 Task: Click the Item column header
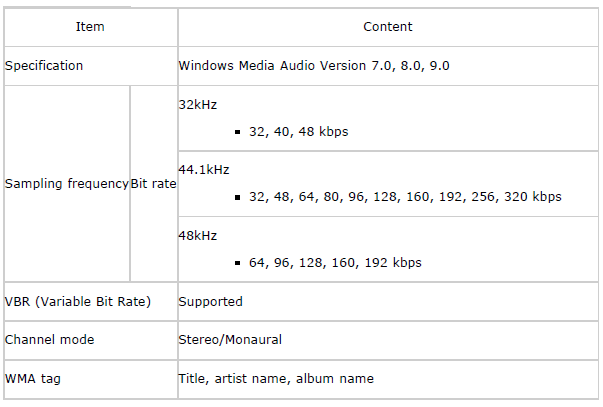coord(90,27)
